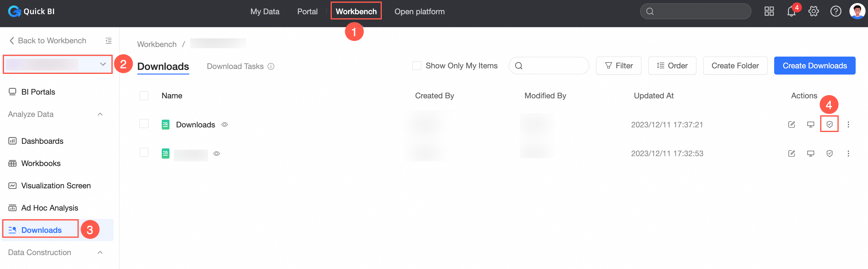The image size is (868, 269).
Task: Collapse the sidebar menu icon
Action: pos(109,41)
